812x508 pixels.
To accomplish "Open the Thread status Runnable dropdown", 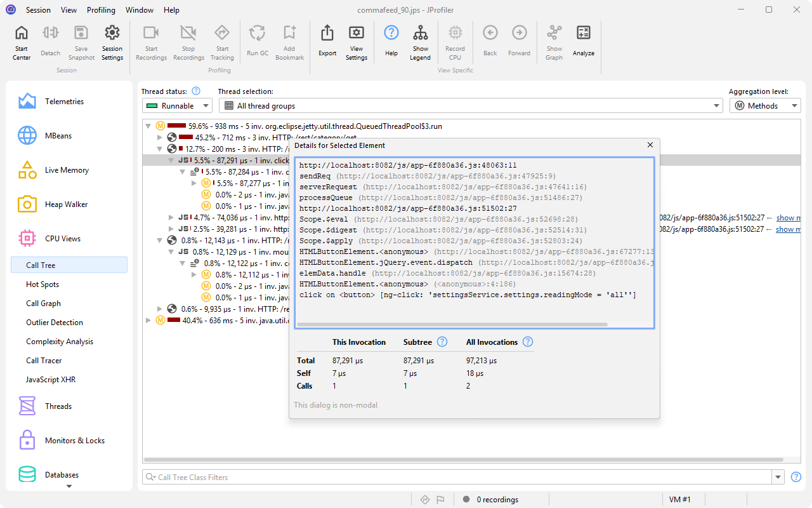I will coord(177,105).
